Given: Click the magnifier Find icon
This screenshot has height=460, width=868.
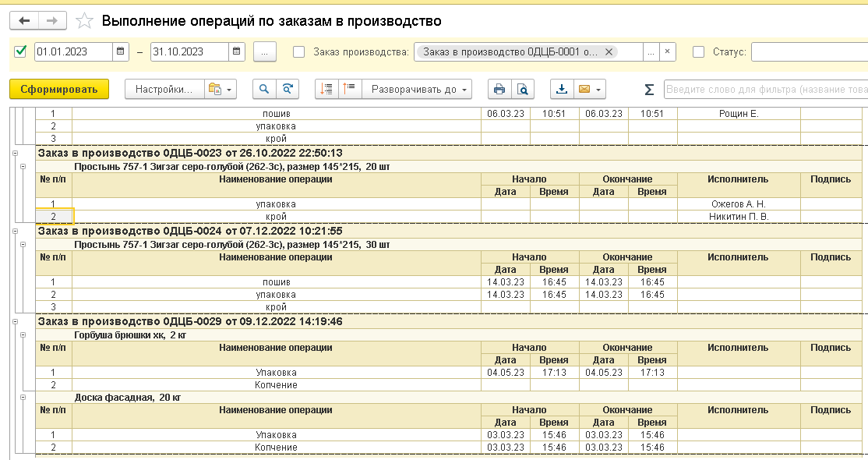Looking at the screenshot, I should pyautogui.click(x=265, y=90).
